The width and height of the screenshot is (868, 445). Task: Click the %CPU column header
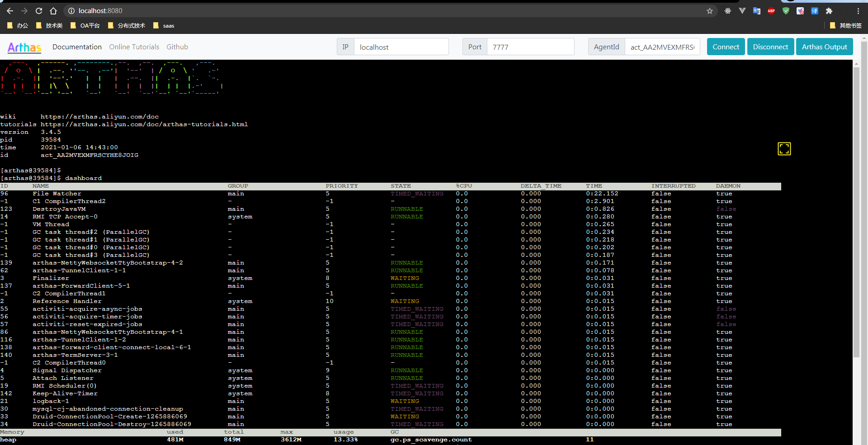point(464,186)
